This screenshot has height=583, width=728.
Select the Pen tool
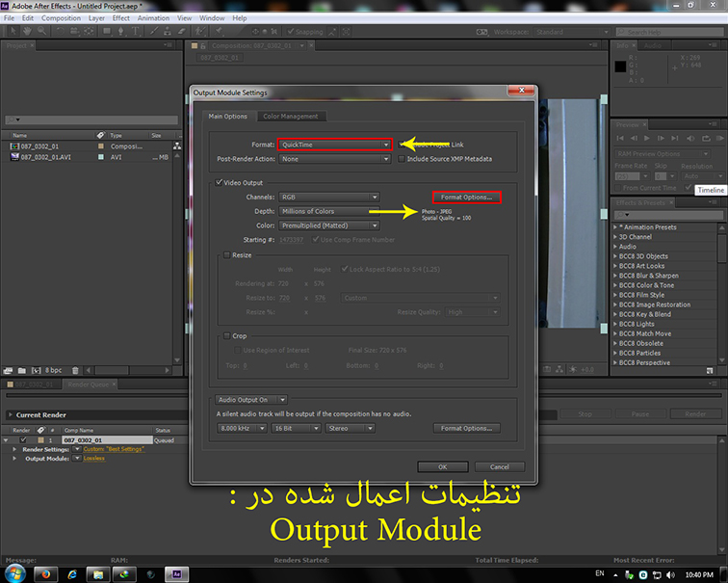[121, 31]
